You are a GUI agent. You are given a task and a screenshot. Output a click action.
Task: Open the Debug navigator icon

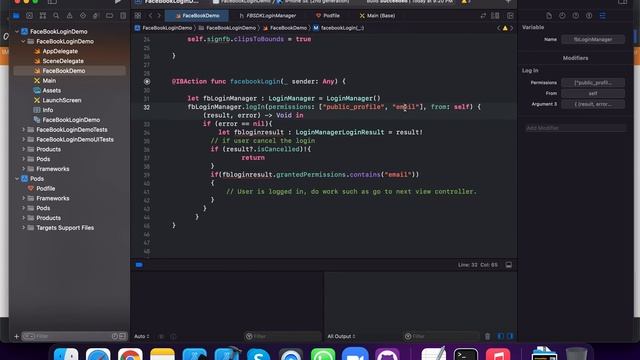(x=96, y=16)
